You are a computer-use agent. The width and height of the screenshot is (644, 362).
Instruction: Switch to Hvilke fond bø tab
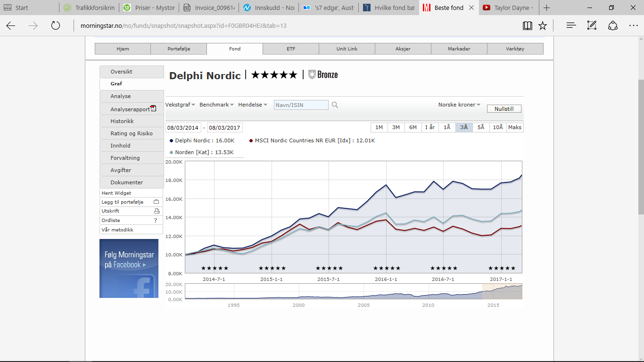coord(388,8)
